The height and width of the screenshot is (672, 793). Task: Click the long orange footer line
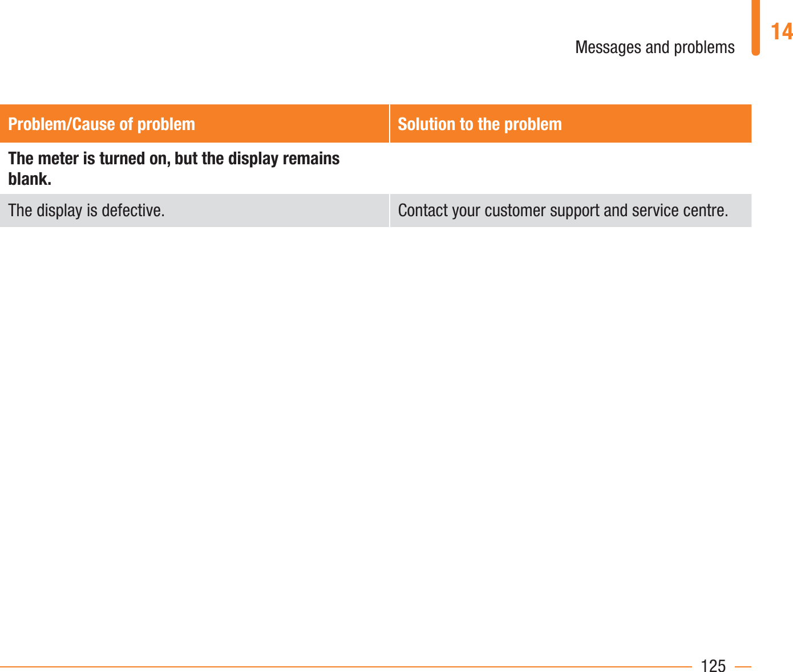(x=342, y=666)
